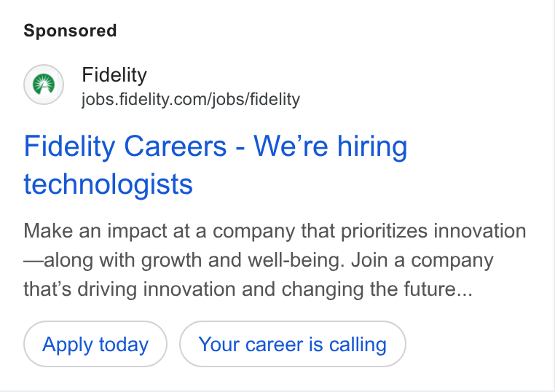Click the word calling in the career button
The height and width of the screenshot is (392, 555).
pos(358,344)
